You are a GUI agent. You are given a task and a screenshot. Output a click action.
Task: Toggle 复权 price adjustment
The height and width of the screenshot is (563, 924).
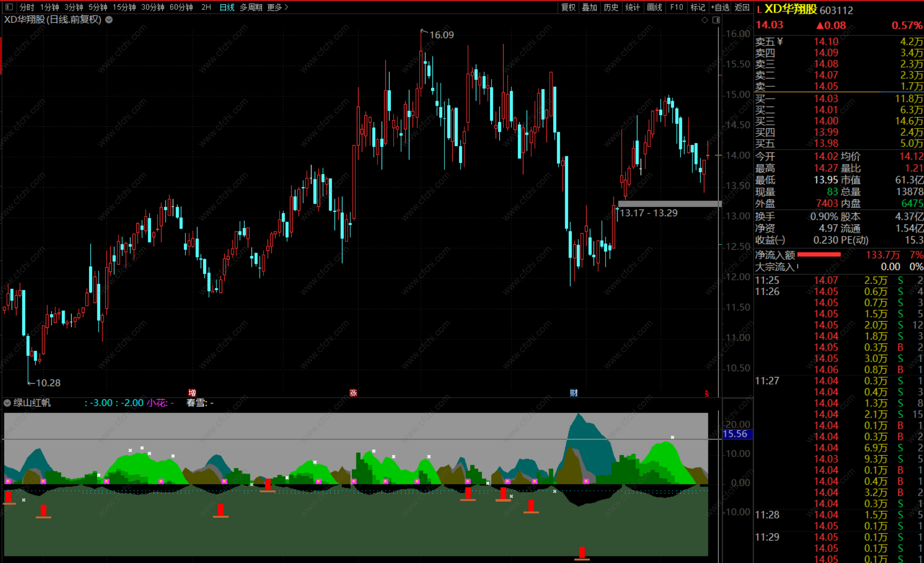[568, 7]
